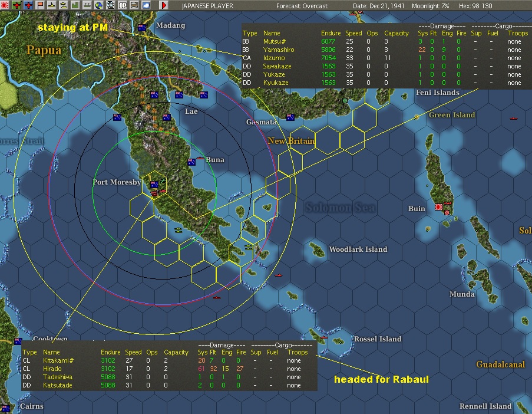Click the Date: Dec 21, 1941 text

(379, 6)
